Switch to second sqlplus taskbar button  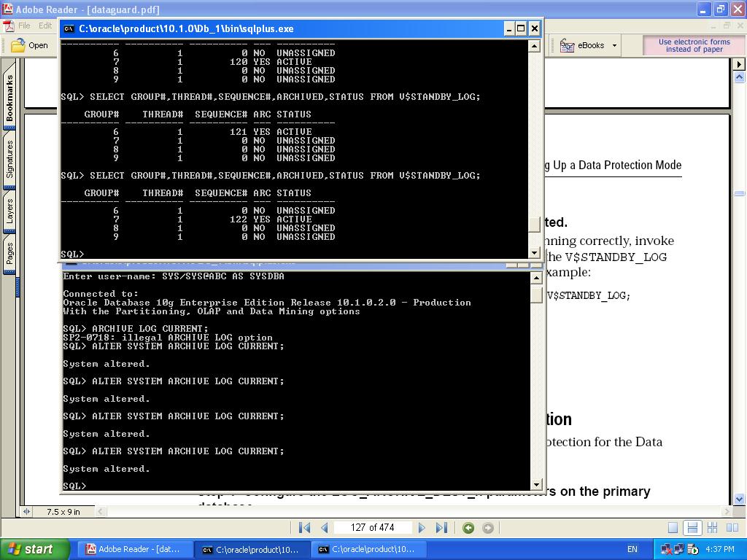tap(368, 549)
